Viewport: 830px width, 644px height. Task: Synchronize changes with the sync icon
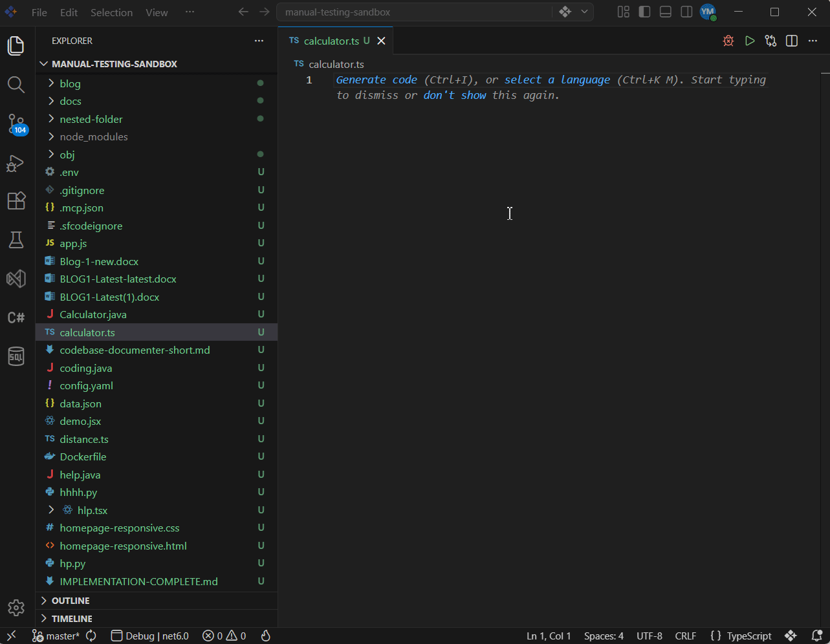91,636
